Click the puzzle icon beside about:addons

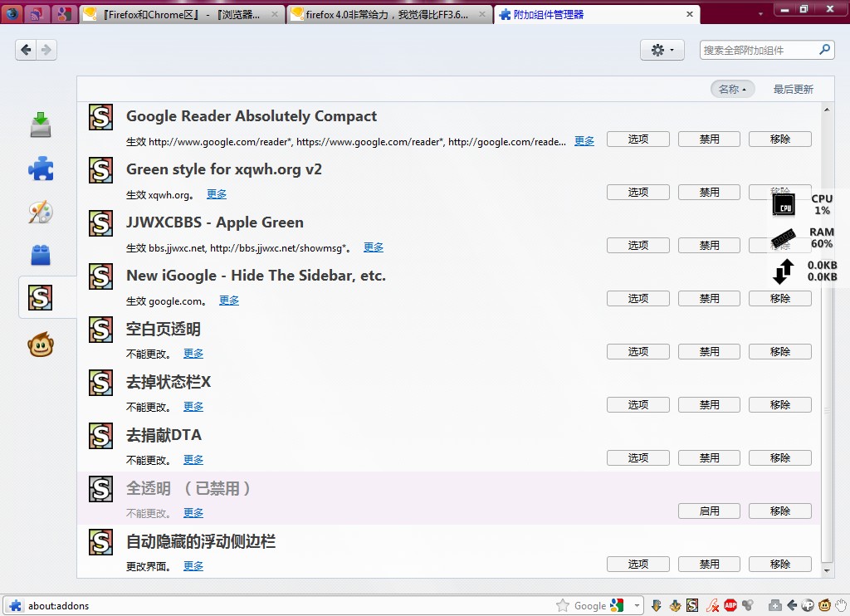16,605
